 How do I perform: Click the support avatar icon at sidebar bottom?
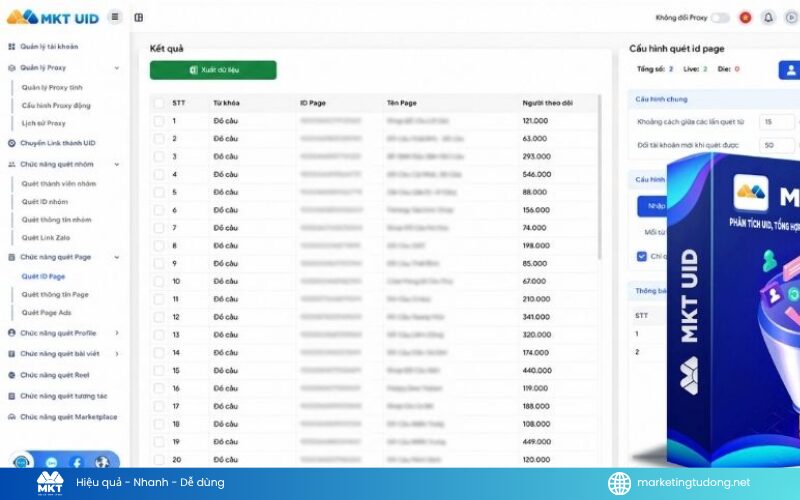(22, 462)
